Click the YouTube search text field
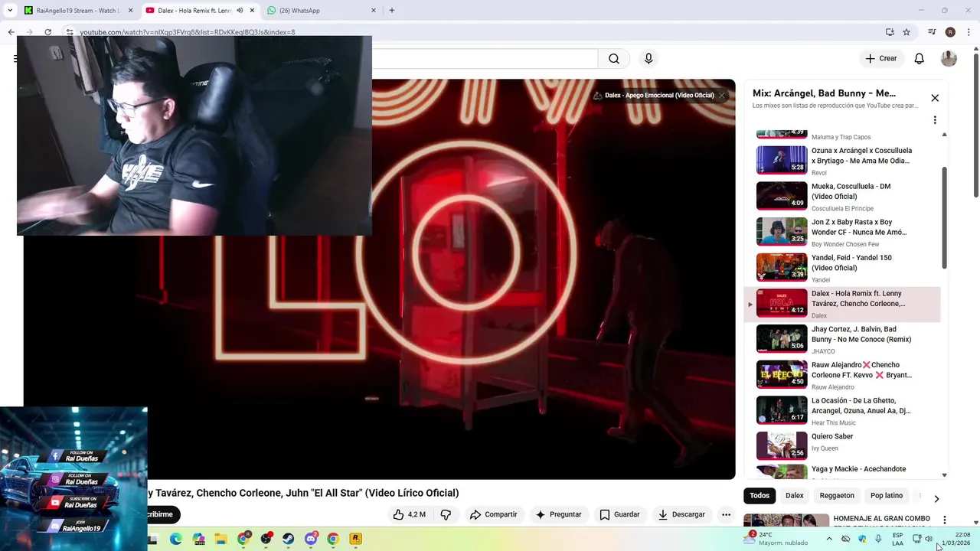The height and width of the screenshot is (551, 980). click(485, 59)
